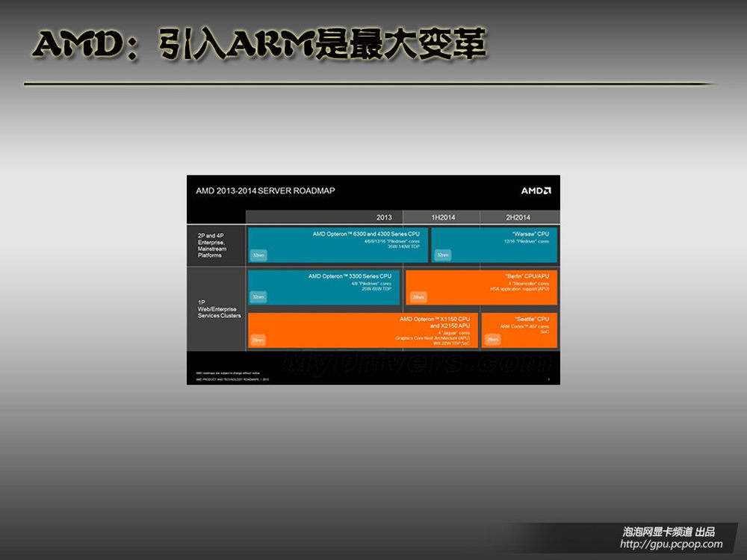747x560 pixels.
Task: Click the 32nm badge in the Opteron 3300 block
Action: [258, 297]
